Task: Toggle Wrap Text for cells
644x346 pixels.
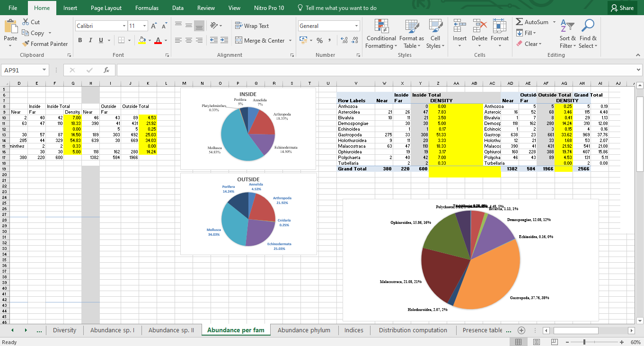Action: 252,26
